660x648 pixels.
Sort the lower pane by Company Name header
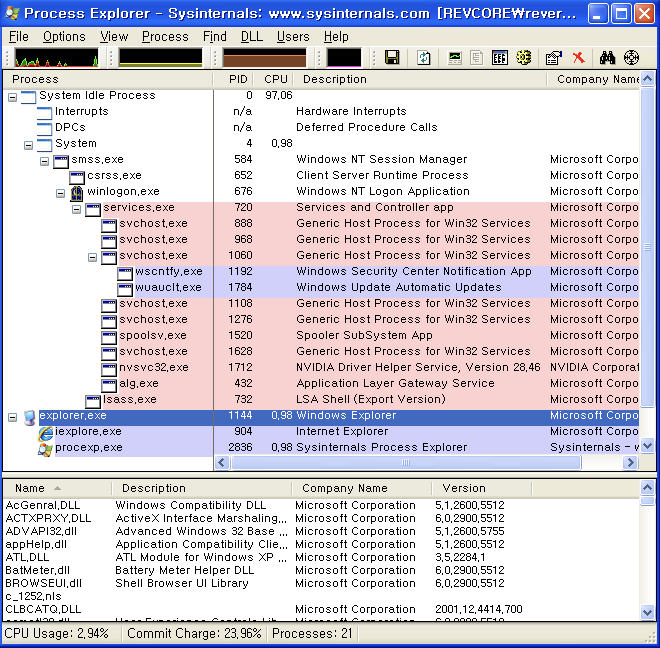[362, 488]
